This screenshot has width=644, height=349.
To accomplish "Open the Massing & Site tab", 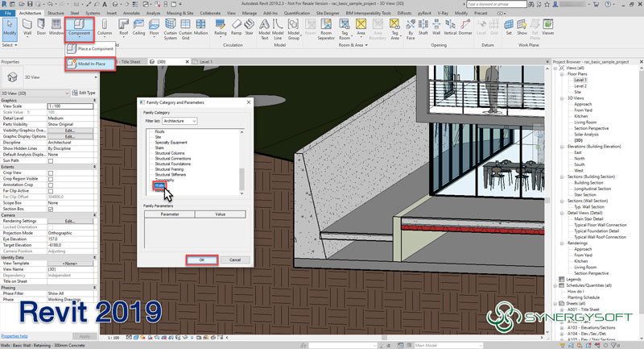I will pyautogui.click(x=180, y=13).
